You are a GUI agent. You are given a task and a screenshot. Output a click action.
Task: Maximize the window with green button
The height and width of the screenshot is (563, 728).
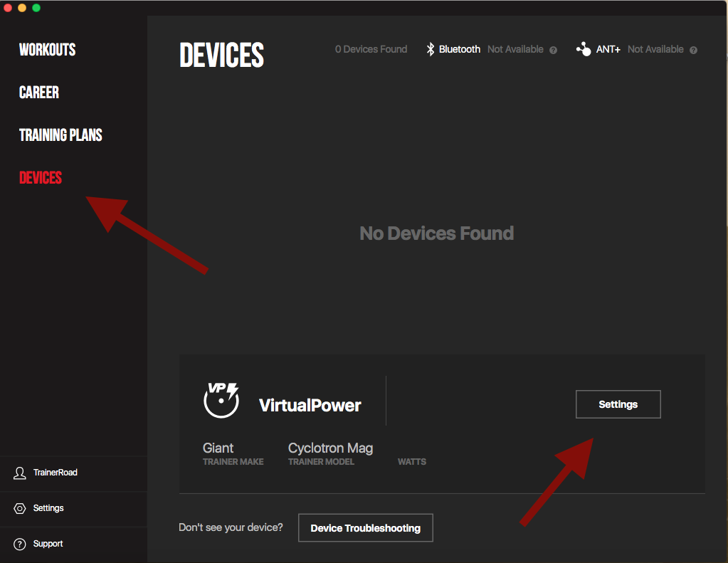pyautogui.click(x=36, y=7)
